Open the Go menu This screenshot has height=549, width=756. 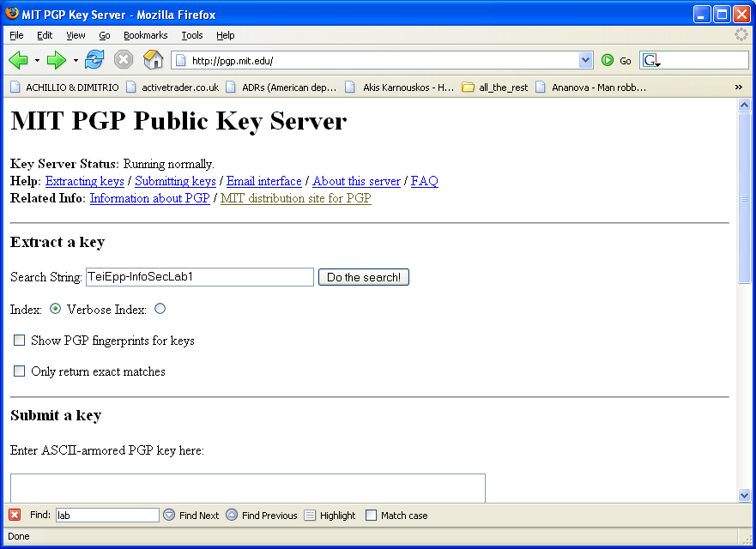click(x=105, y=35)
